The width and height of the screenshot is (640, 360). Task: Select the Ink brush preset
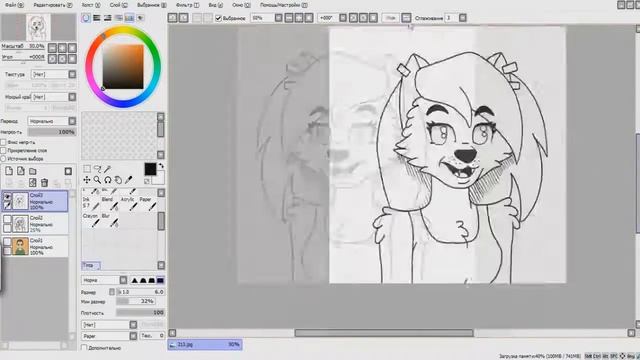pyautogui.click(x=91, y=203)
